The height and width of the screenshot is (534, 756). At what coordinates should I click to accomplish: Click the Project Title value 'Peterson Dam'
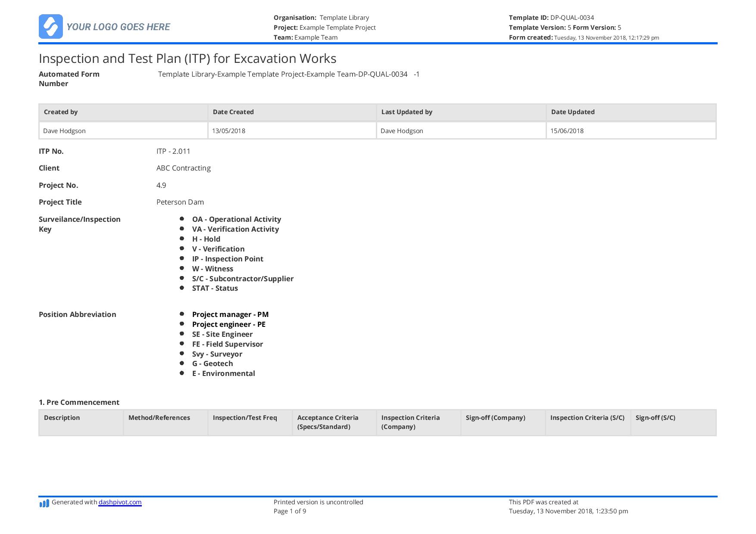coord(180,202)
